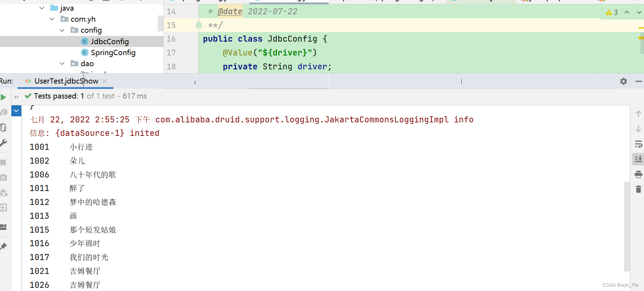Select the config package label
The width and height of the screenshot is (644, 291).
point(91,30)
